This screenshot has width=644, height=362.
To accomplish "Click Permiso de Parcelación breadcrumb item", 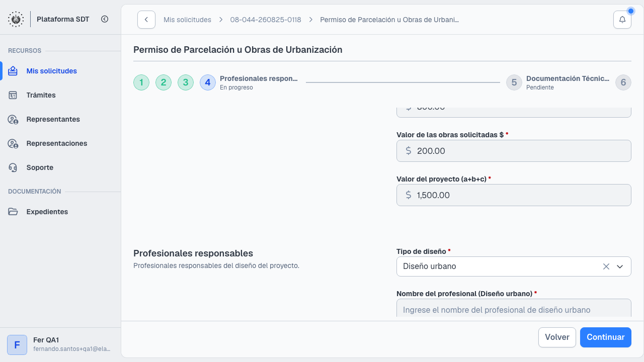I will 389,20.
